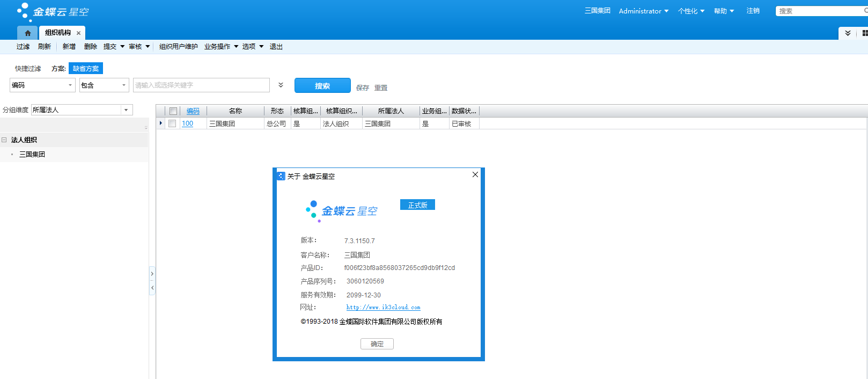868x379 pixels.
Task: Click the 形态 column header
Action: click(x=277, y=111)
